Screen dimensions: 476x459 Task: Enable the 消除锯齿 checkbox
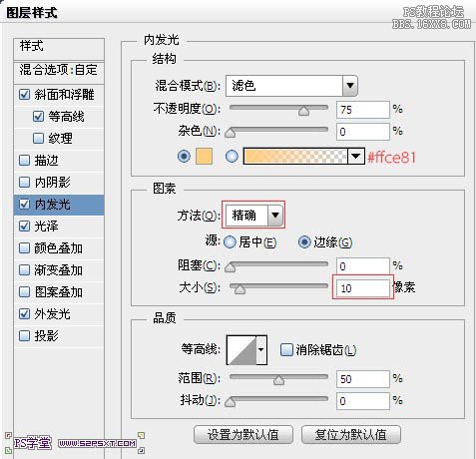point(286,350)
